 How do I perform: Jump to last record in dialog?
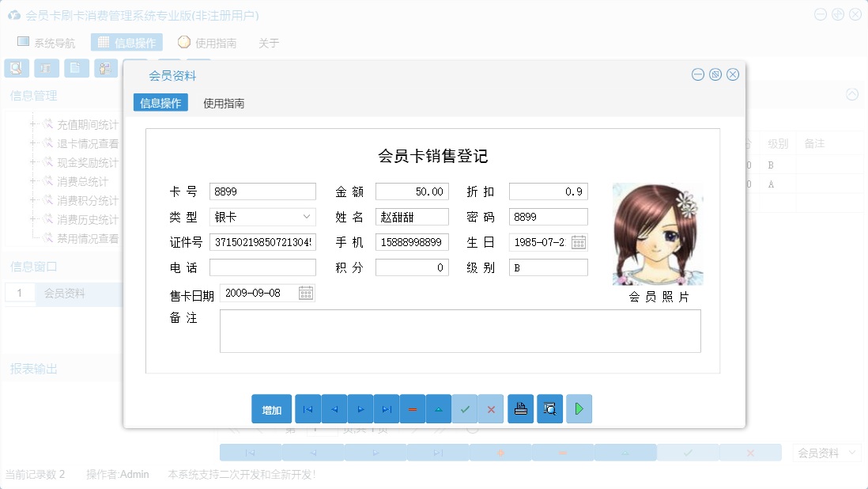(387, 409)
